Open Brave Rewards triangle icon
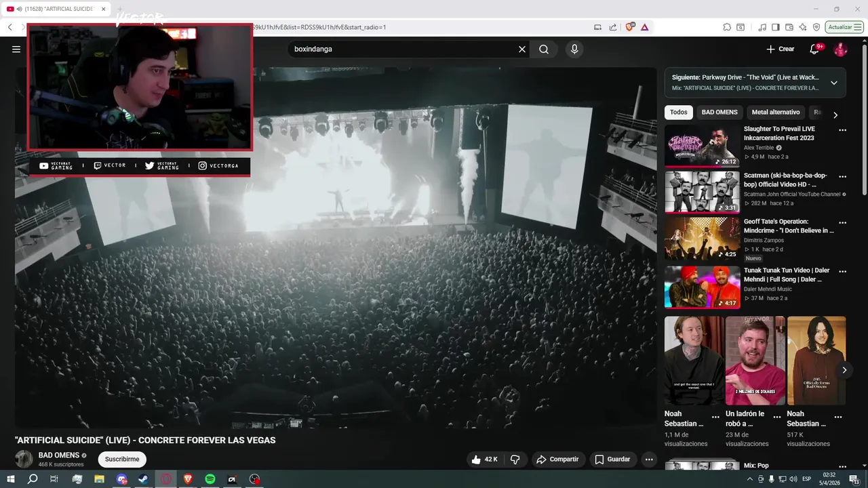 (644, 27)
